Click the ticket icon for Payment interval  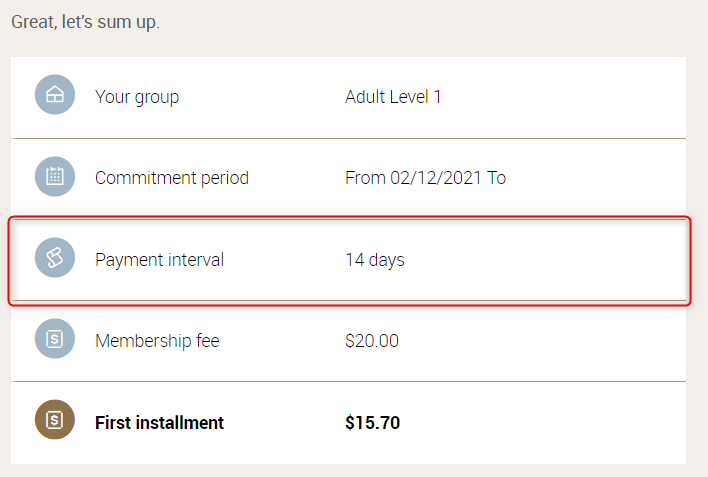(x=55, y=259)
